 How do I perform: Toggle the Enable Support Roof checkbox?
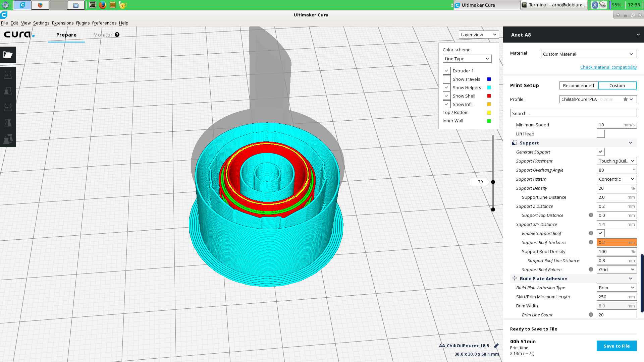pyautogui.click(x=601, y=233)
